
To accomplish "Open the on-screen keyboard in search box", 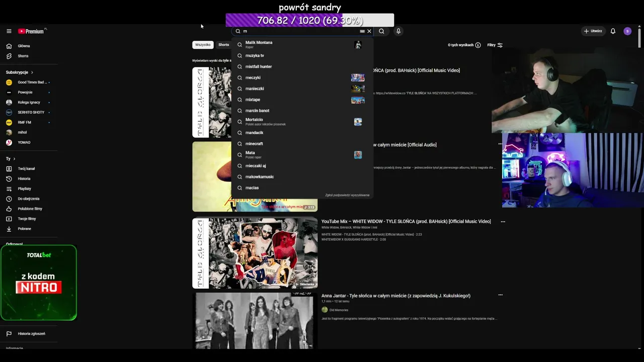I will (x=362, y=31).
